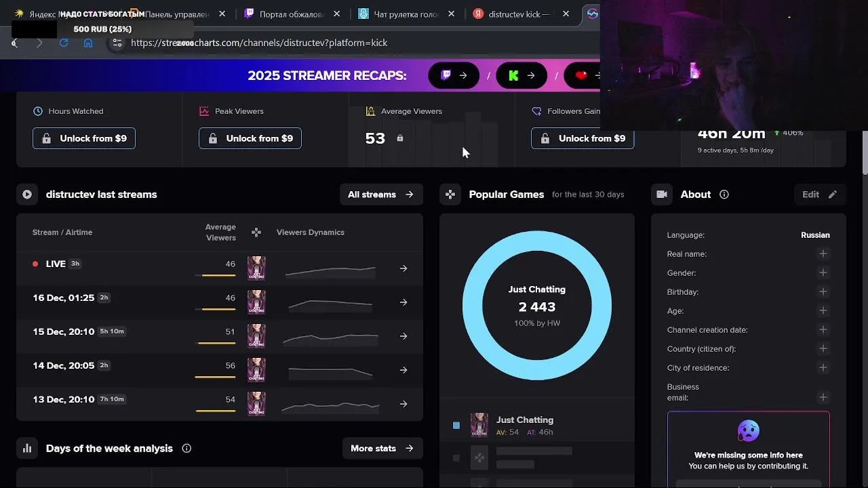Click Days of the week info icon

click(186, 449)
